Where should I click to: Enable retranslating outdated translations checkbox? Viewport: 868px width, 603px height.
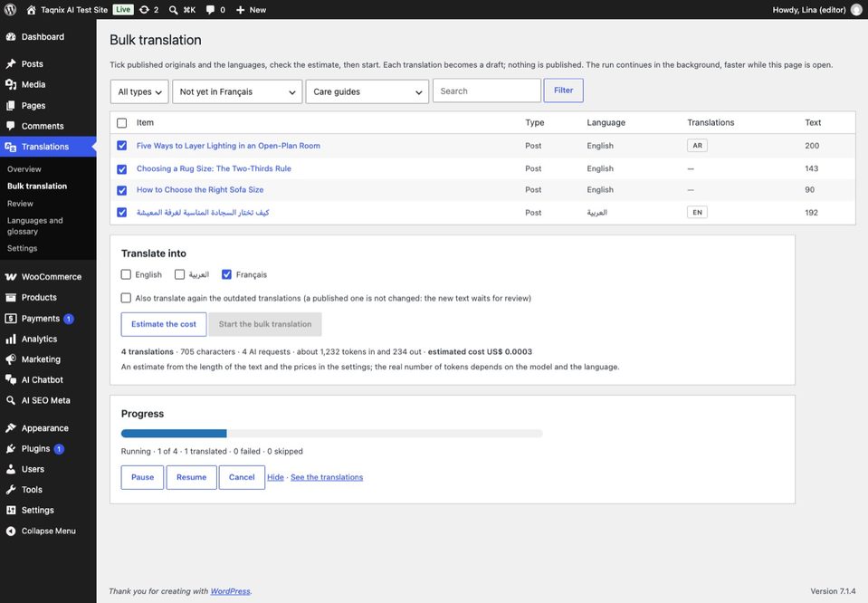click(126, 298)
